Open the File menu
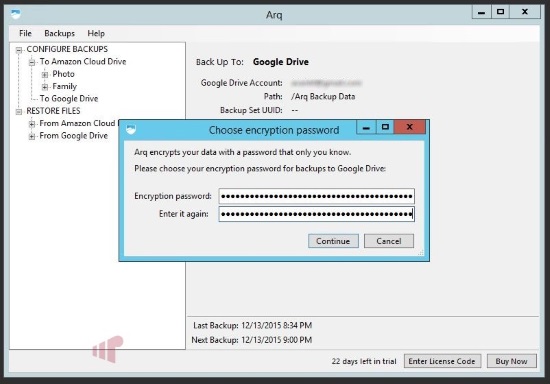This screenshot has width=550, height=384. [25, 33]
